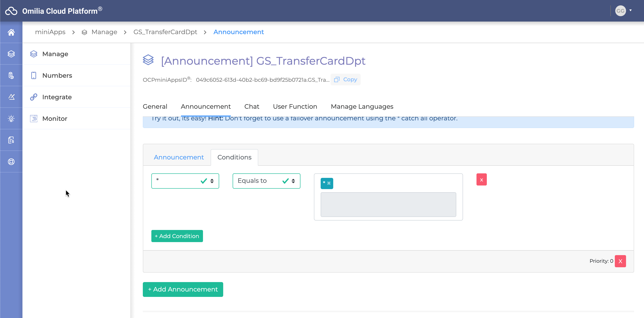Click the Monitor icon in sidebar
Image resolution: width=644 pixels, height=318 pixels.
coord(33,119)
